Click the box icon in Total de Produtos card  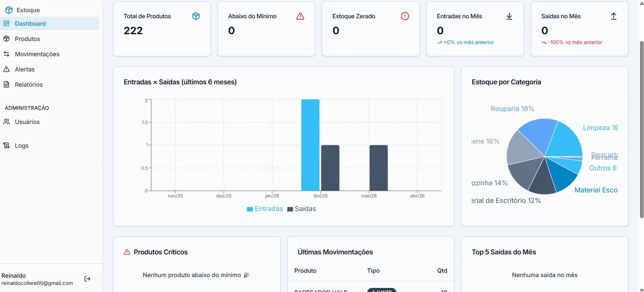coord(196,16)
